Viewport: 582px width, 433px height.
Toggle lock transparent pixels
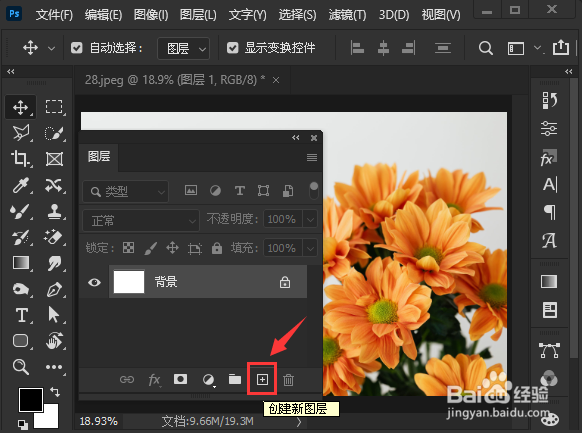(x=128, y=247)
